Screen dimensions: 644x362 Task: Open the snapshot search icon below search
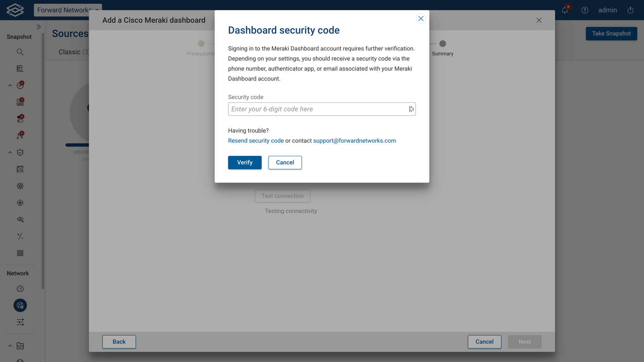[20, 69]
